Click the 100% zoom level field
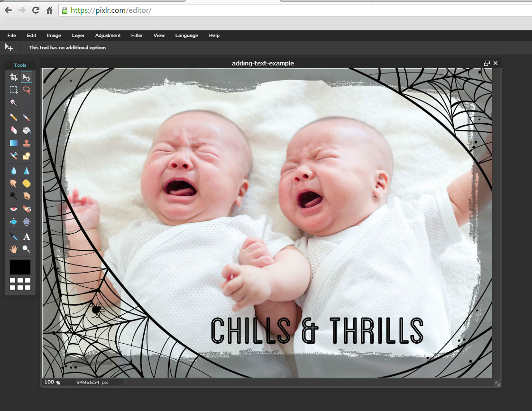The height and width of the screenshot is (411, 532). pyautogui.click(x=49, y=382)
